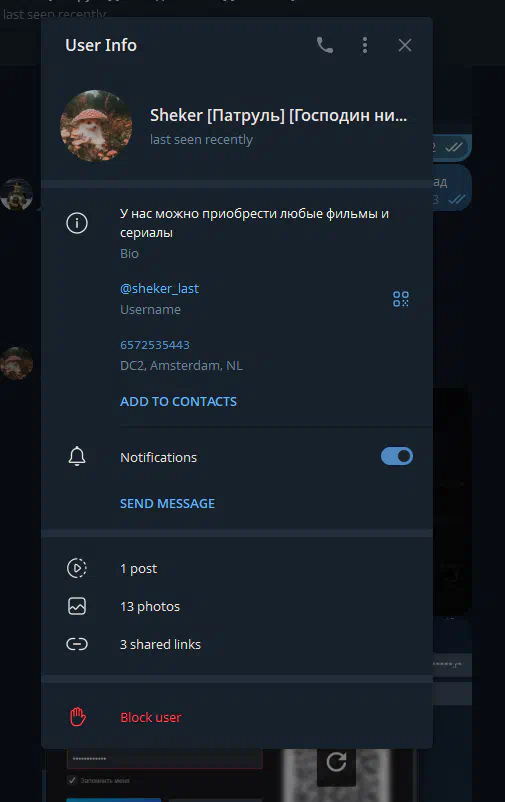
Task: Click the red hand block icon
Action: point(77,717)
